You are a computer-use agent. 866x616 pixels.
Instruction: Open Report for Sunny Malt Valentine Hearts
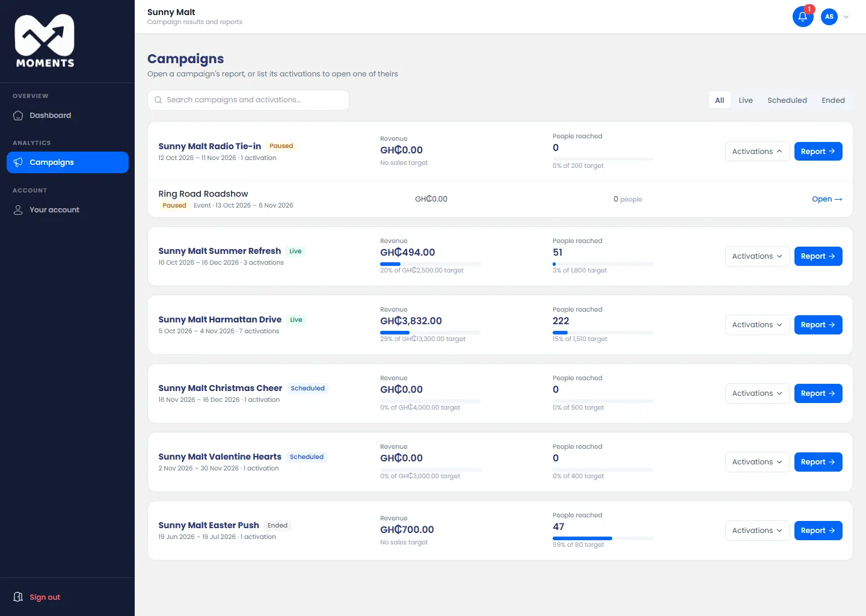point(818,462)
